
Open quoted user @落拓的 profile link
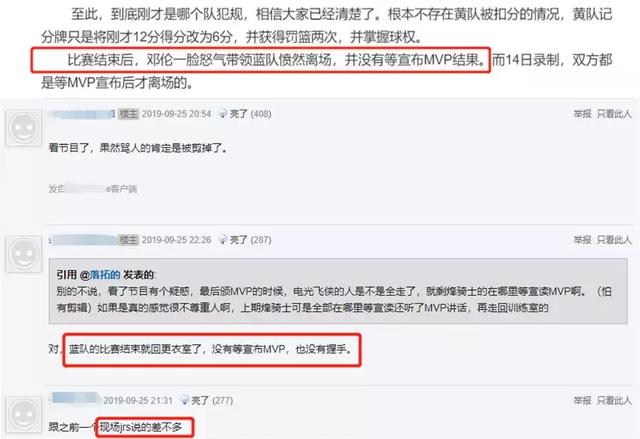[100, 275]
